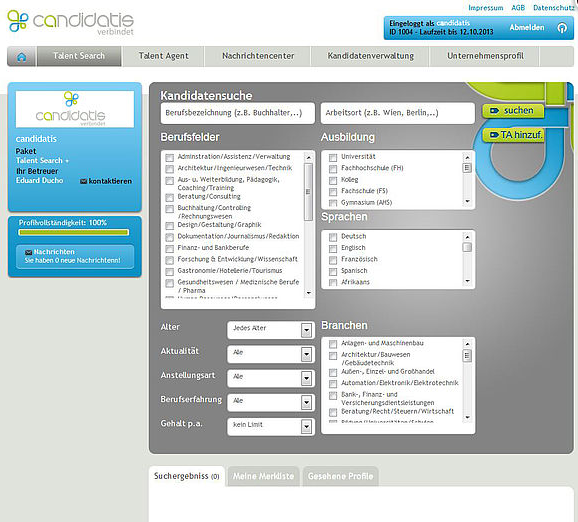Click the Profilvollständigkeit progress bar
The image size is (578, 522).
click(74, 232)
